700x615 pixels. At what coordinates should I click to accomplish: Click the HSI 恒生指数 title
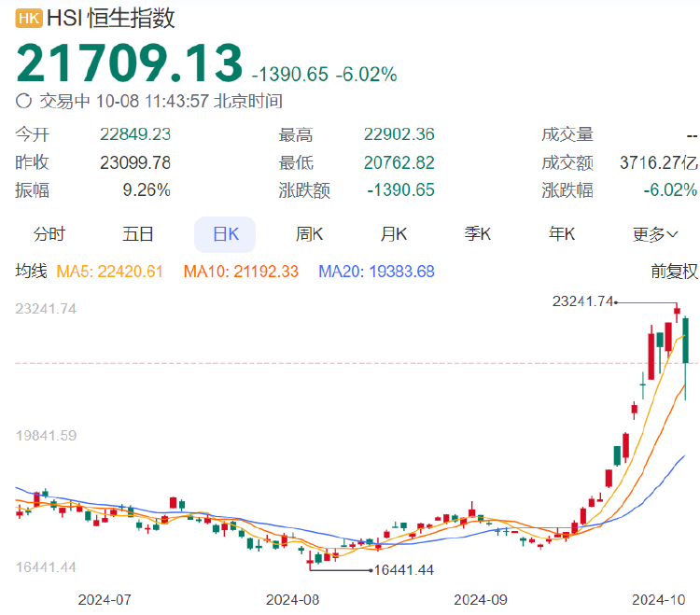(x=111, y=19)
